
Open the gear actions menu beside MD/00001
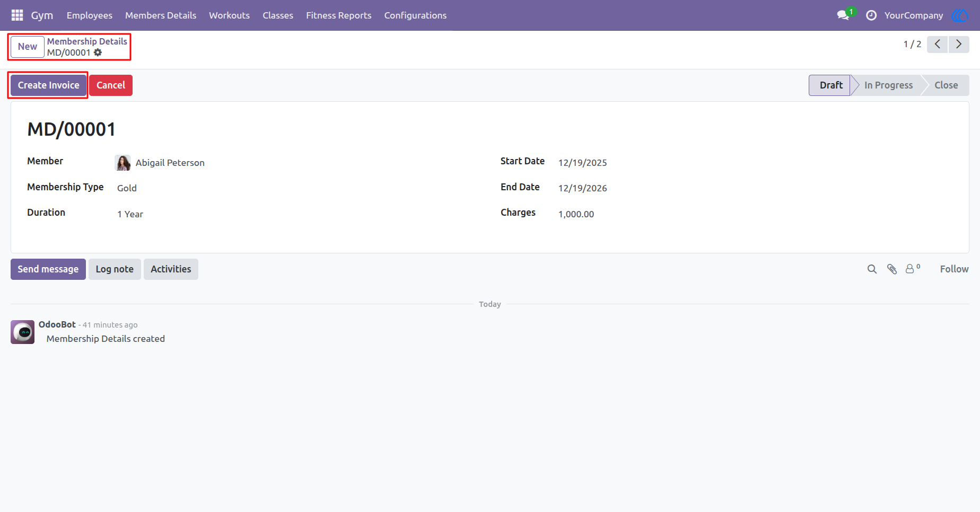(x=98, y=52)
